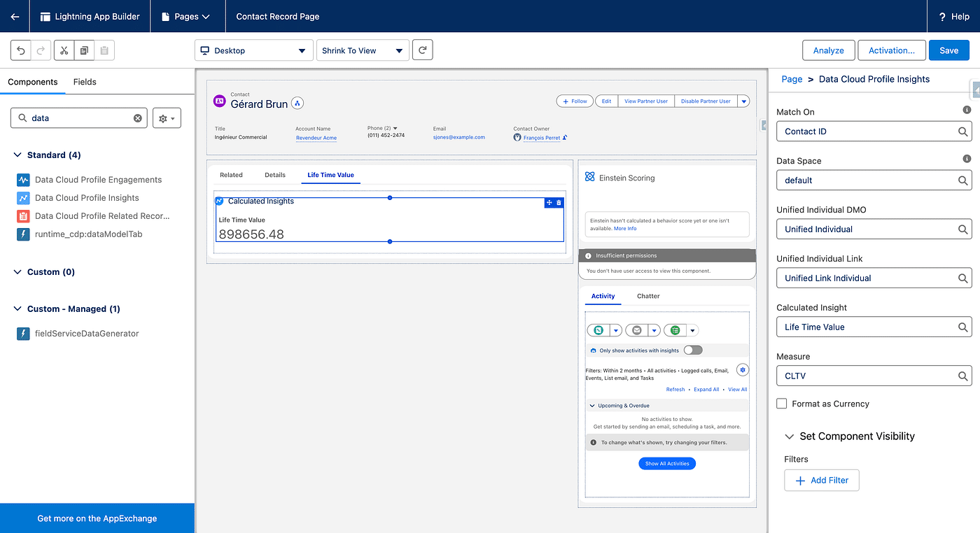Switch to the Fields tab

coord(85,82)
